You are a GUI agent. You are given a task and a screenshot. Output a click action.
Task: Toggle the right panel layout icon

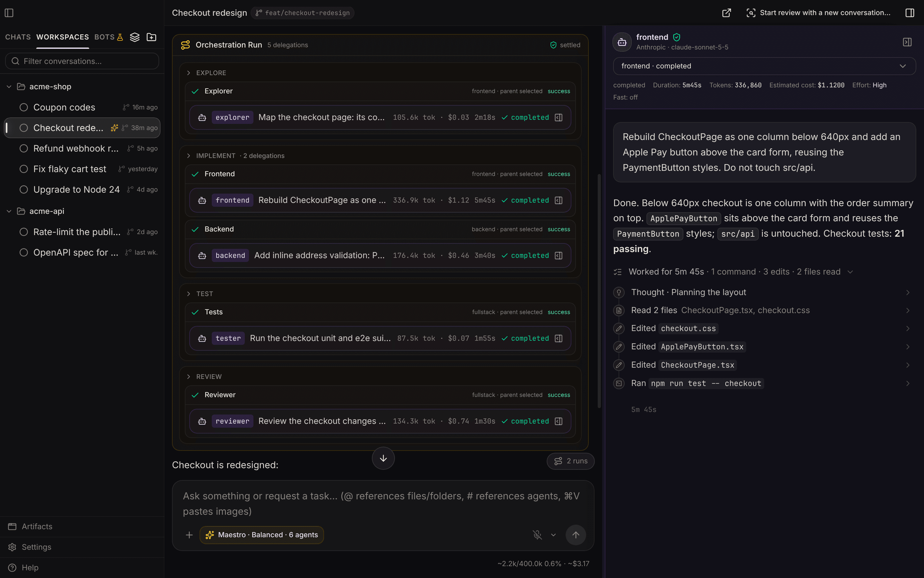910,13
